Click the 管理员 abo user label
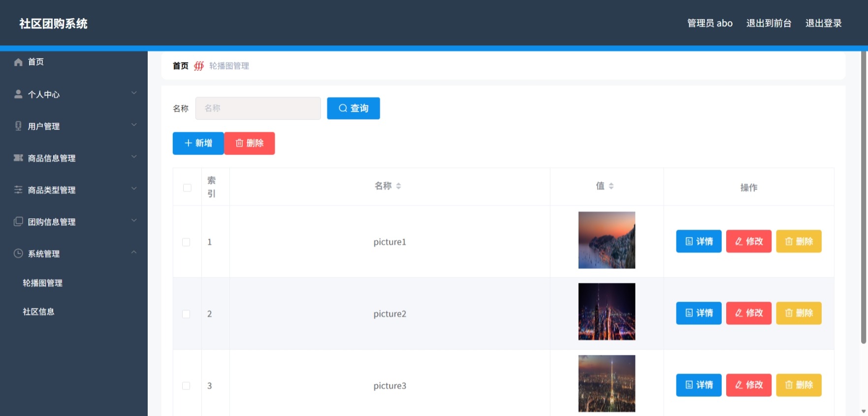Screen dimensions: 868x416 pos(709,23)
